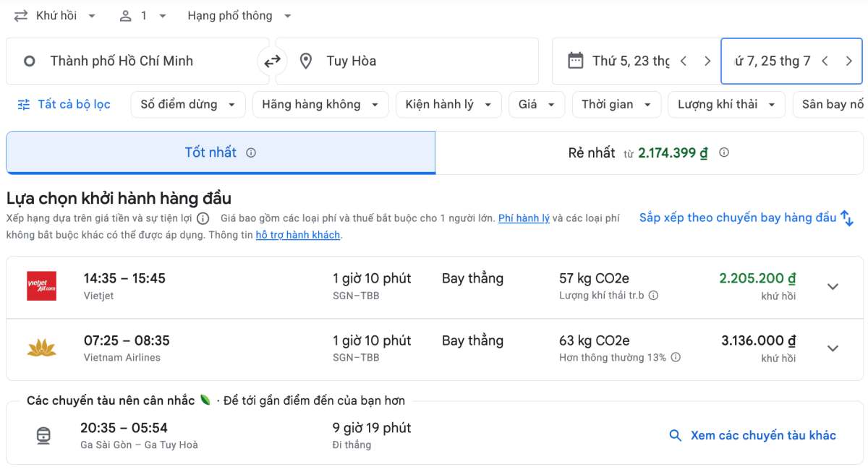Click info icon after sự tiện lợi
868x472 pixels.
tap(203, 218)
